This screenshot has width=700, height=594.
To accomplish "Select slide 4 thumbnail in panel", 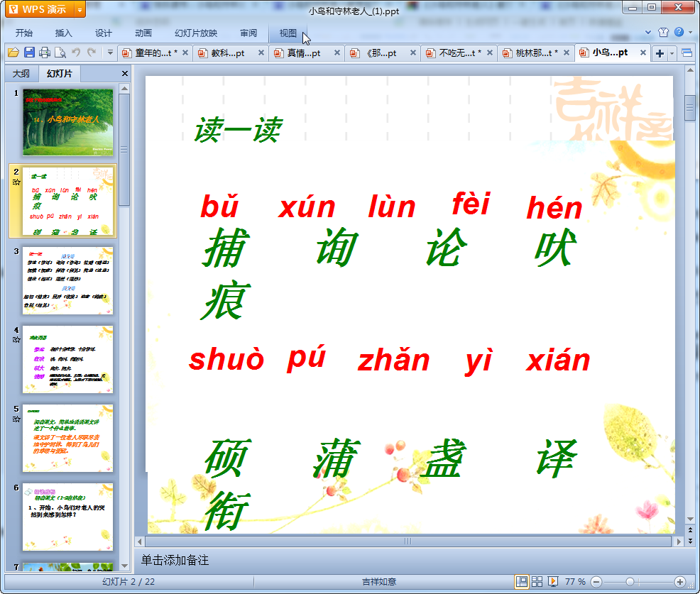I will [x=68, y=360].
